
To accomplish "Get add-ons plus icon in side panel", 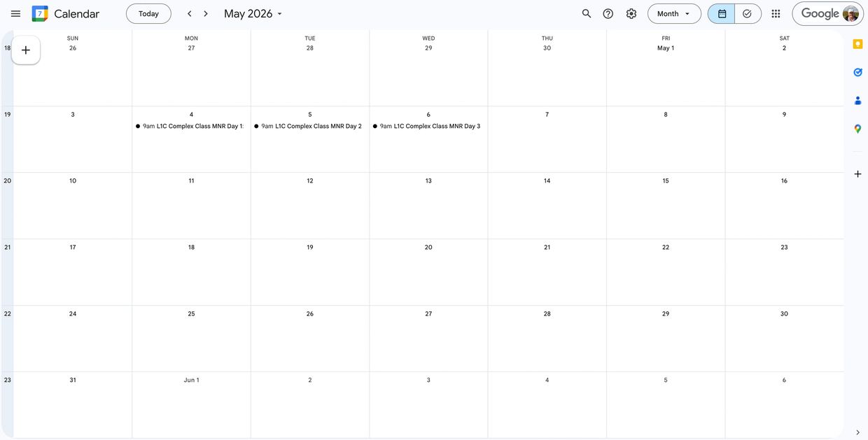I will click(857, 174).
